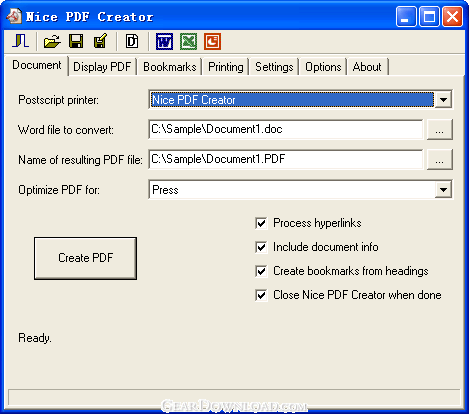The height and width of the screenshot is (414, 469).
Task: Open the Settings tab
Action: [274, 67]
